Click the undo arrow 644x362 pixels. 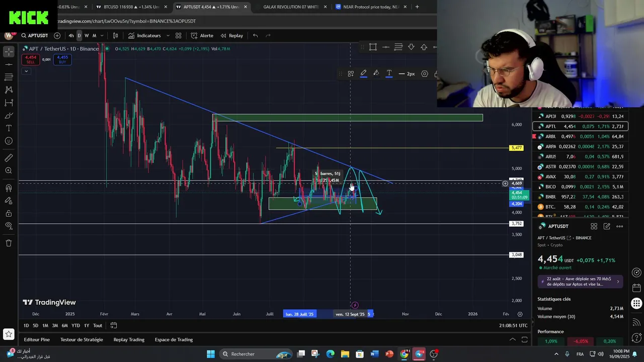pos(256,36)
